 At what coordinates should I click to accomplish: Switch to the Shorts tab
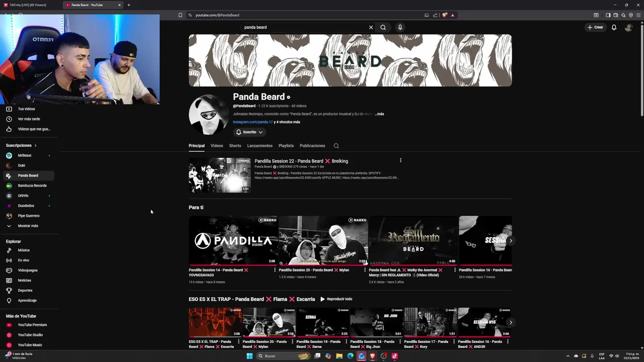(x=235, y=146)
